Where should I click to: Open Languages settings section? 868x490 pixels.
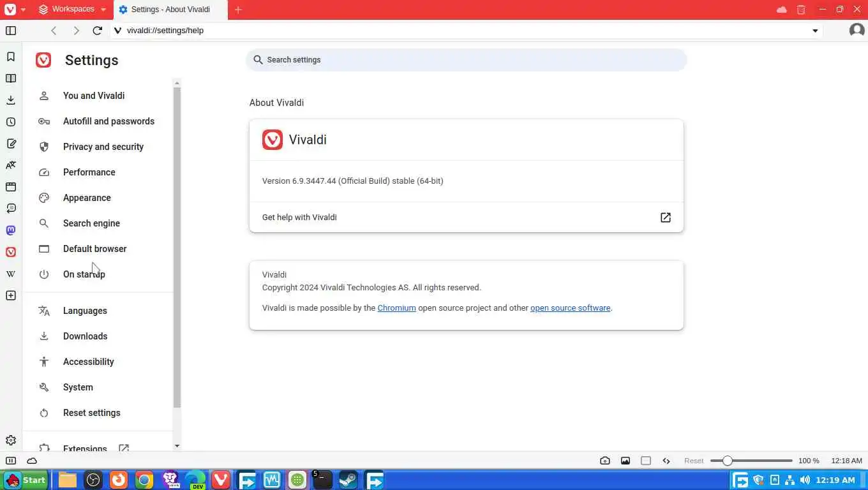85,311
